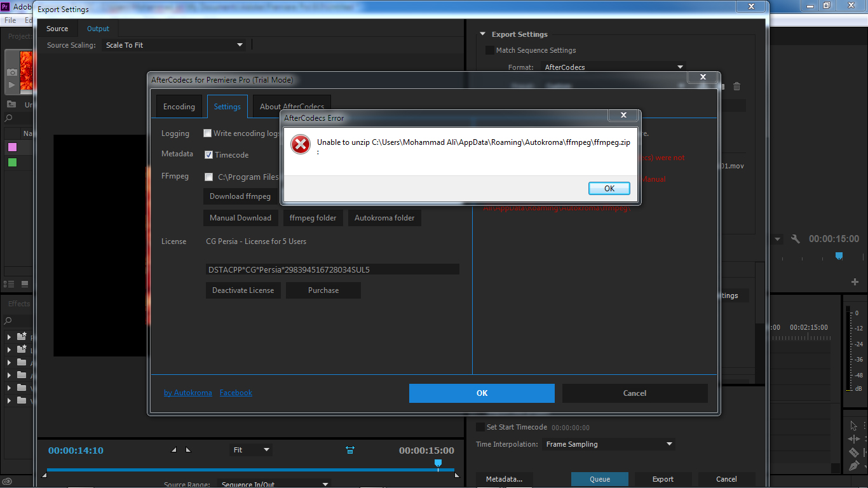Collapse the Export Settings section triangle
The width and height of the screenshot is (868, 488).
[x=484, y=34]
